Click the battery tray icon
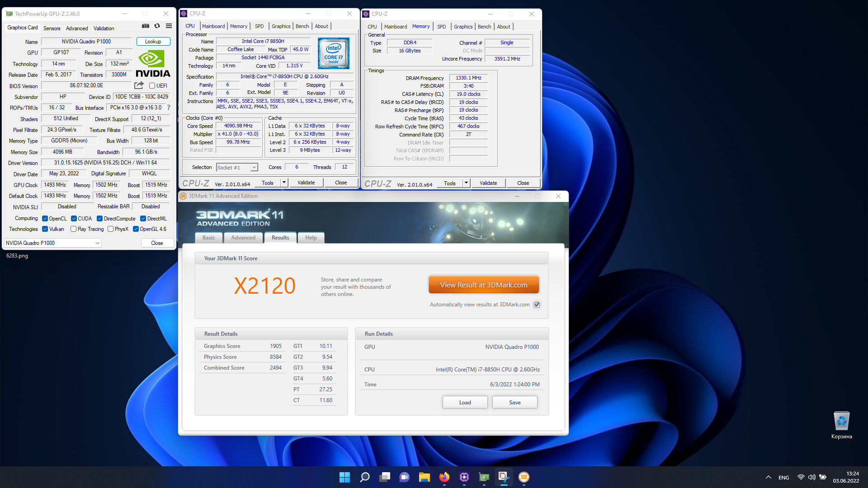Viewport: 868px width, 488px height. (823, 477)
